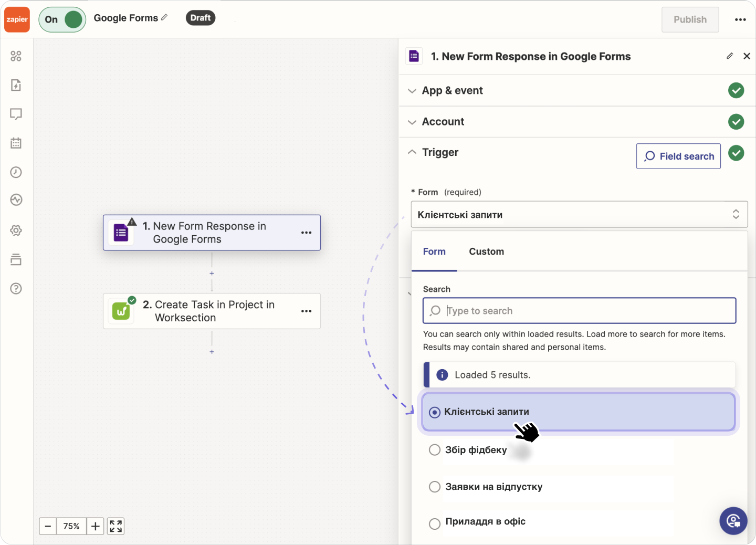Toggle the Zap On/Off switch
756x545 pixels.
click(x=62, y=19)
